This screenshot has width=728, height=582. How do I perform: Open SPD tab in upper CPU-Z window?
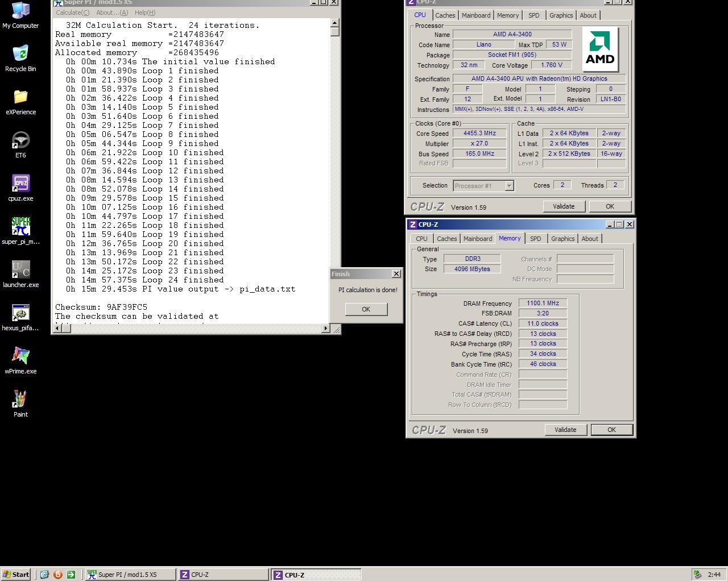click(533, 15)
